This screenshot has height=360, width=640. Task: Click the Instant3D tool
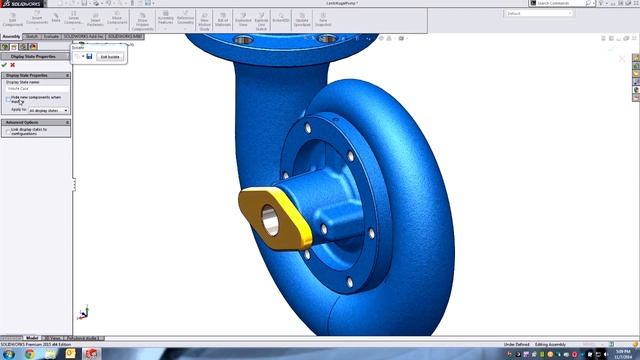click(x=281, y=18)
